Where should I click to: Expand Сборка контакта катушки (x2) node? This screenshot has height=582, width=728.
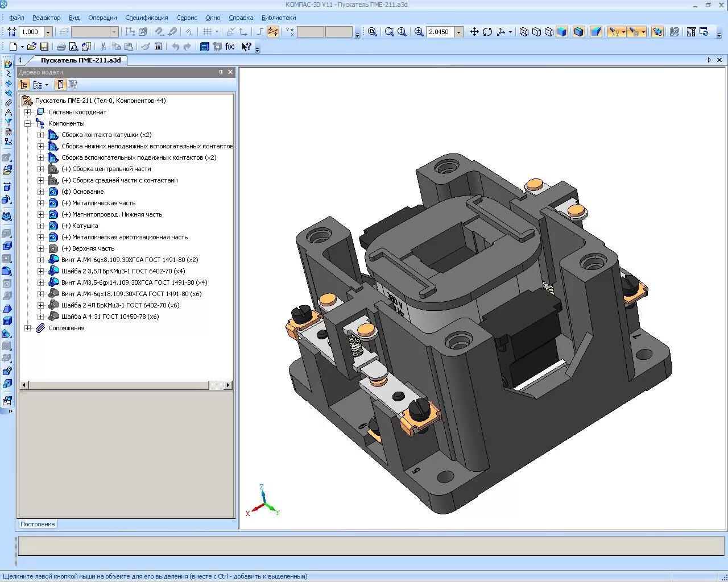(x=40, y=135)
